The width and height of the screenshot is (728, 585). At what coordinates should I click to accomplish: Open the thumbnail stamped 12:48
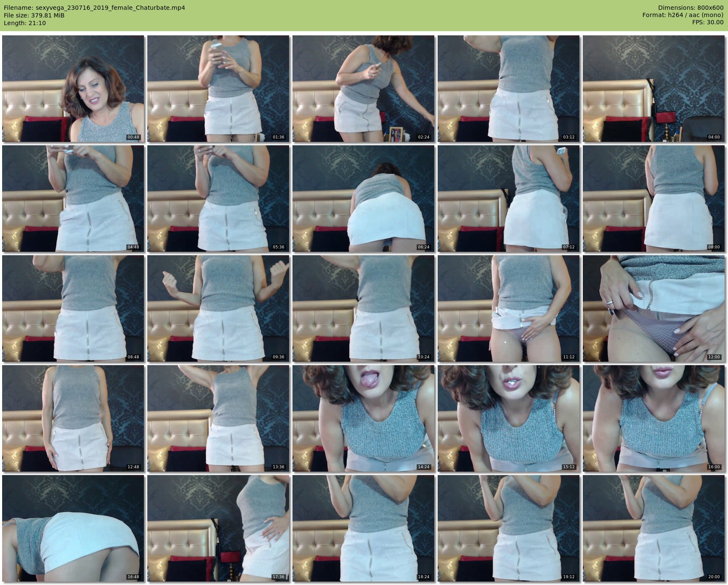click(73, 418)
